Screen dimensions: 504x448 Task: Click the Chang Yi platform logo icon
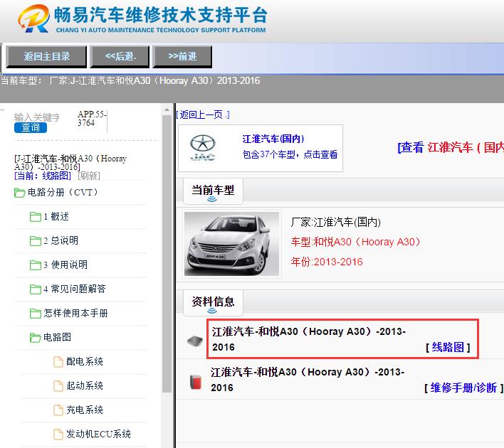pyautogui.click(x=33, y=18)
